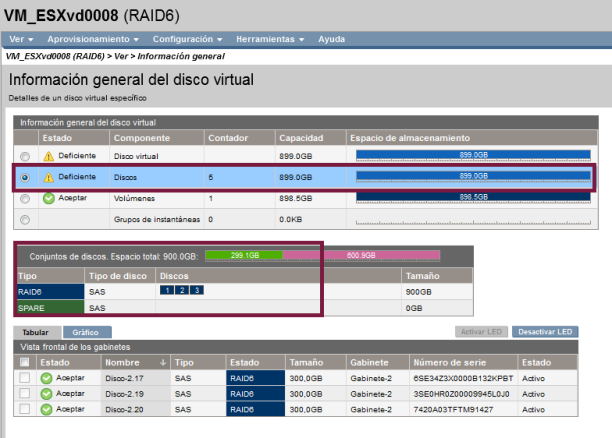Sort table by Nombre column header

[x=133, y=362]
